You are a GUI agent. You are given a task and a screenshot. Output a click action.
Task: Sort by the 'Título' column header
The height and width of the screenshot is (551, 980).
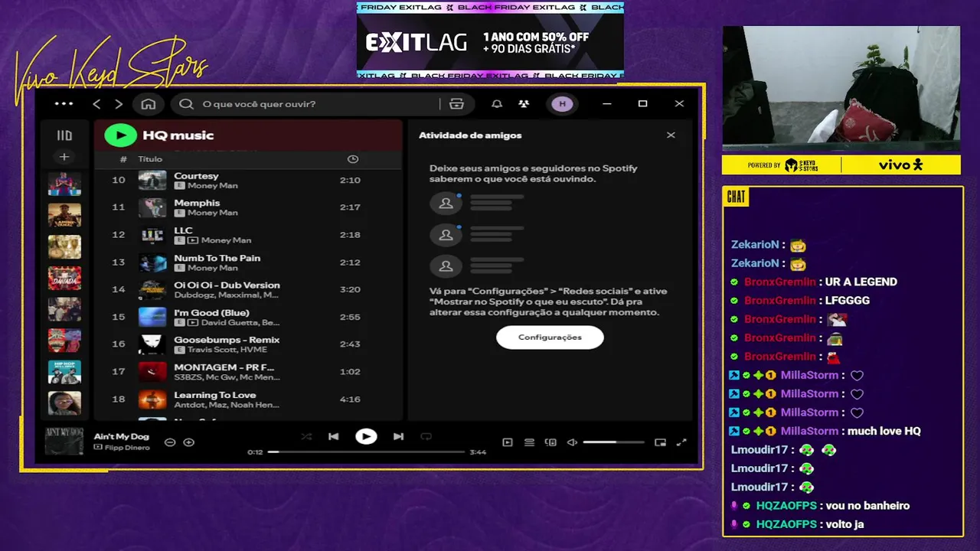pyautogui.click(x=150, y=159)
